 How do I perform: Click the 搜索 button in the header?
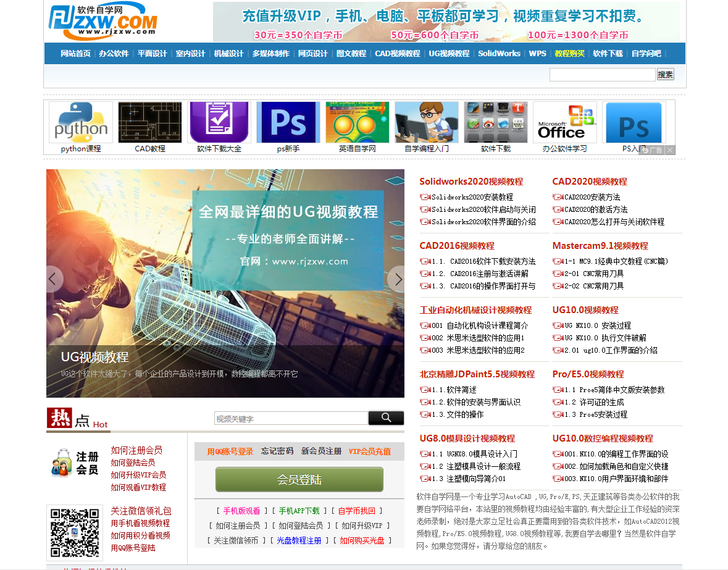coord(665,75)
